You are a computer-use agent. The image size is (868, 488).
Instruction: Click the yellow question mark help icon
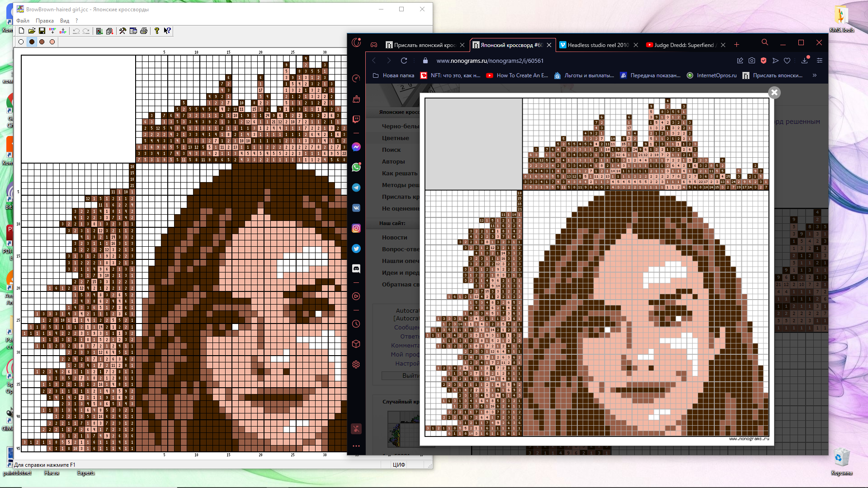click(157, 31)
